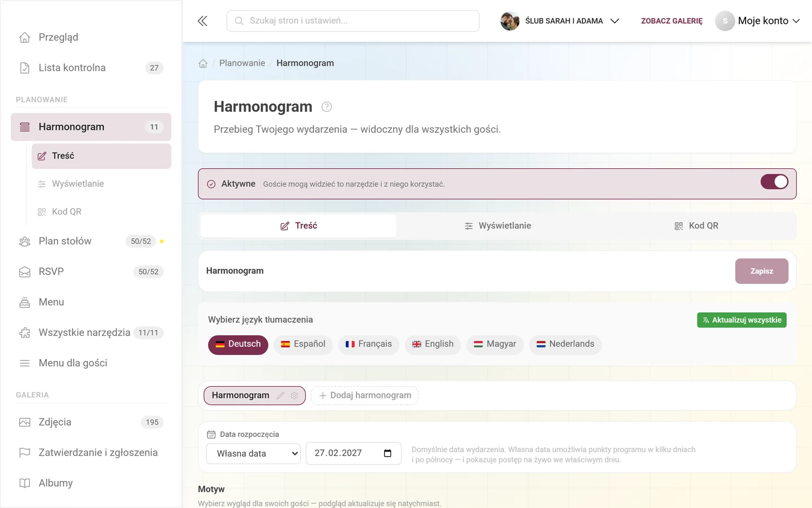Open Kod QR submenu item in sidebar
Viewport: 812px width, 508px height.
101,212
